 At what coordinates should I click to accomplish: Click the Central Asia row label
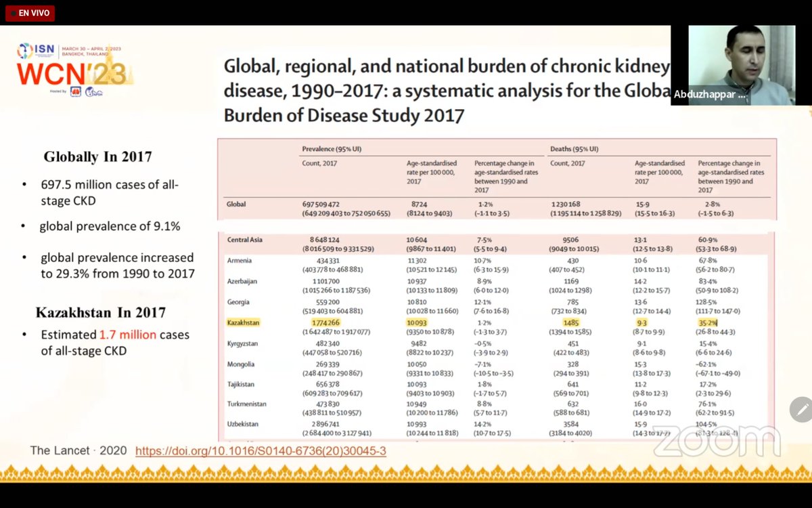coord(244,239)
